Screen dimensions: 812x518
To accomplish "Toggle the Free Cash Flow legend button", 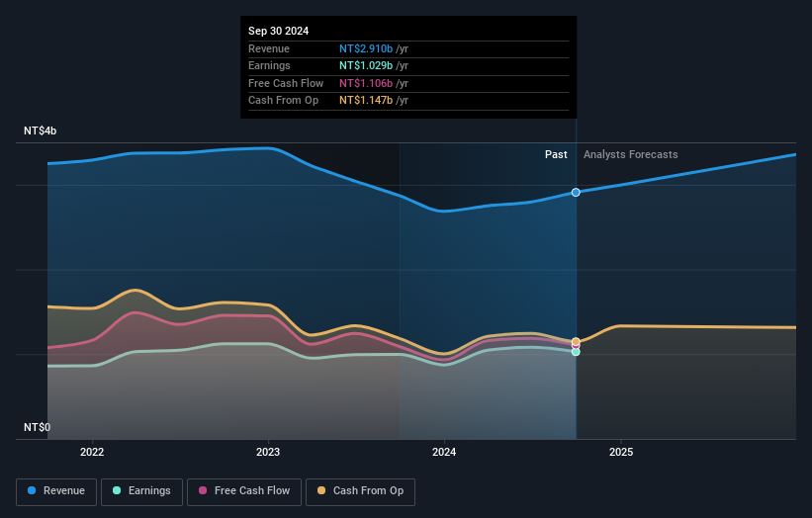I will click(244, 491).
